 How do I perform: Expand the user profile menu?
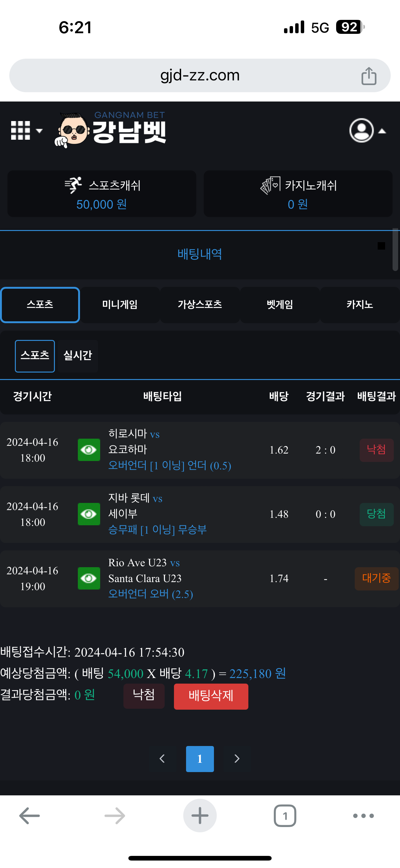pyautogui.click(x=367, y=130)
